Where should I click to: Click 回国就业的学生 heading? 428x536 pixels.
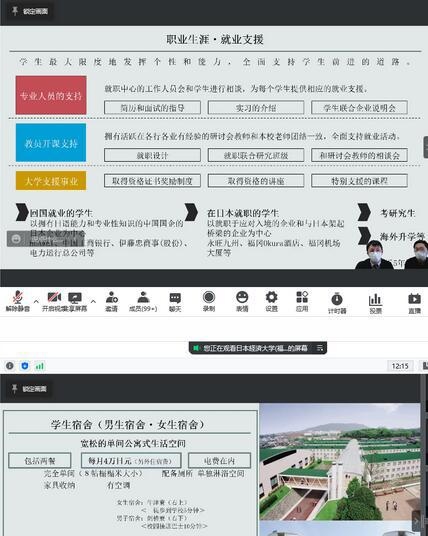tap(61, 213)
